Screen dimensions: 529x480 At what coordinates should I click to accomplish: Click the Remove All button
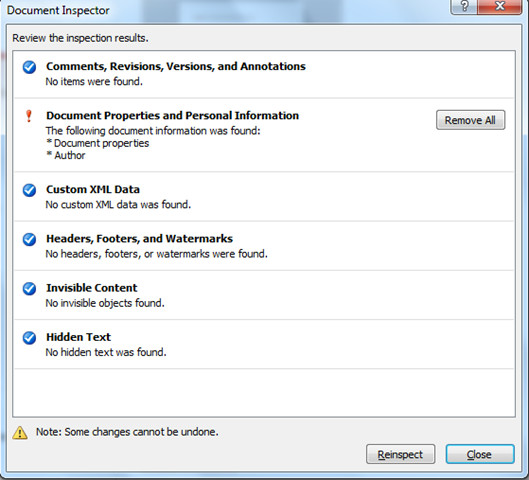point(470,120)
